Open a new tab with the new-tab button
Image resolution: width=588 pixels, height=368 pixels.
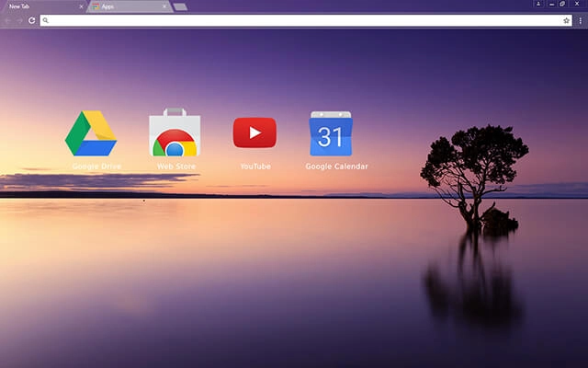pos(180,6)
